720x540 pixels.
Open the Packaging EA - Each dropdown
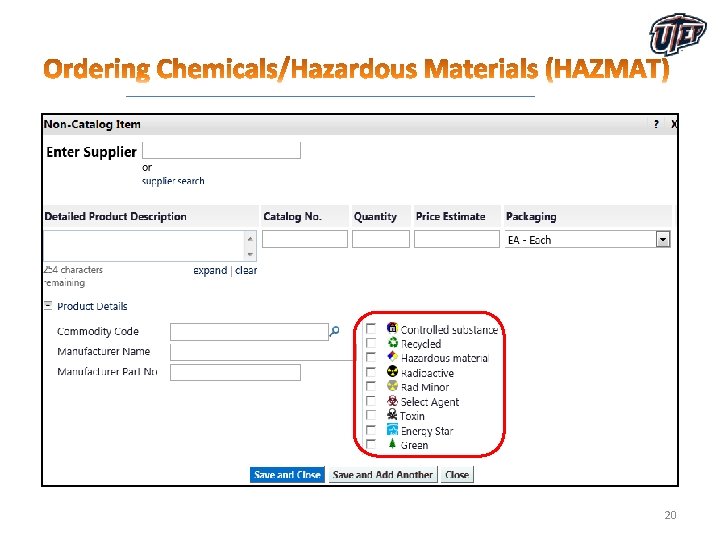(x=588, y=239)
